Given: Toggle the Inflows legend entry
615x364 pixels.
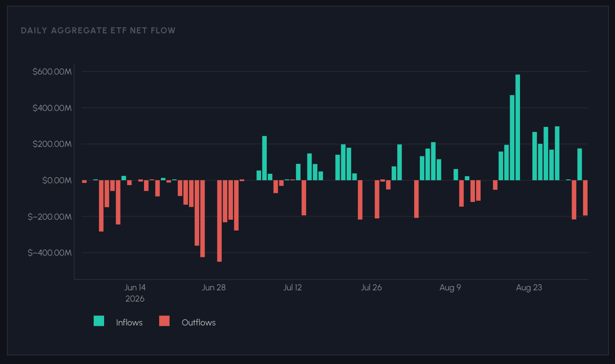Looking at the screenshot, I should click(118, 322).
